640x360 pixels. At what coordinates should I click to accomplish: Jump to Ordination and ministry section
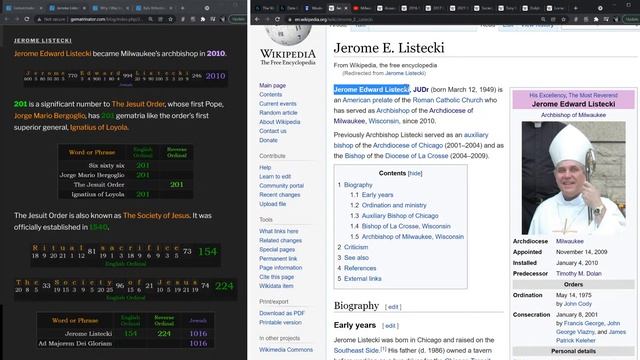394,205
